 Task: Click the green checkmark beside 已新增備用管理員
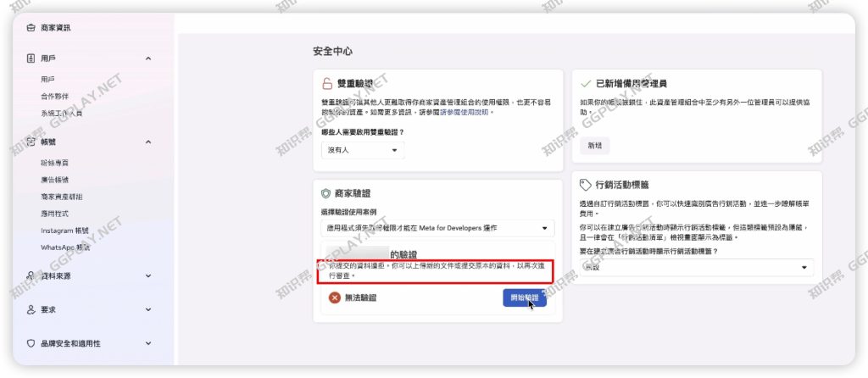(x=585, y=84)
